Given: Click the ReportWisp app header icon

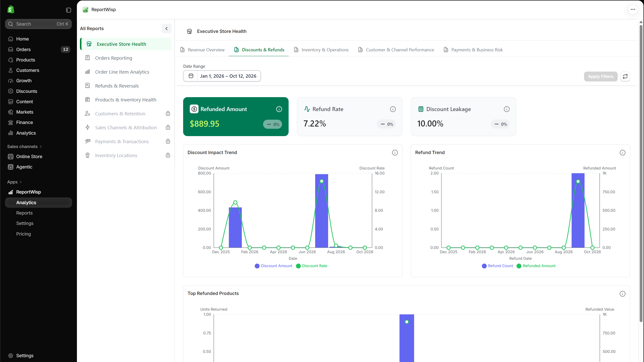Looking at the screenshot, I should tap(85, 10).
